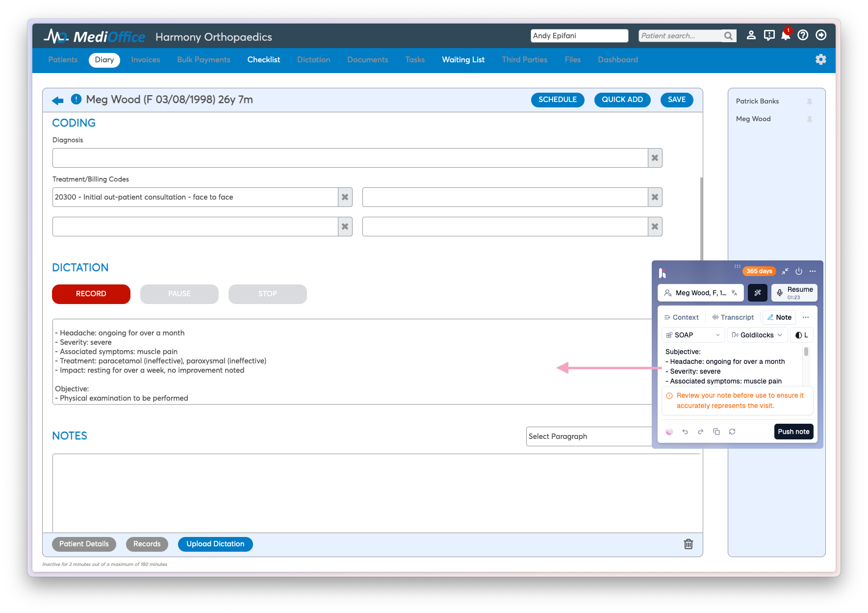Open the user profile icon in header
The image size is (868, 613).
click(751, 35)
